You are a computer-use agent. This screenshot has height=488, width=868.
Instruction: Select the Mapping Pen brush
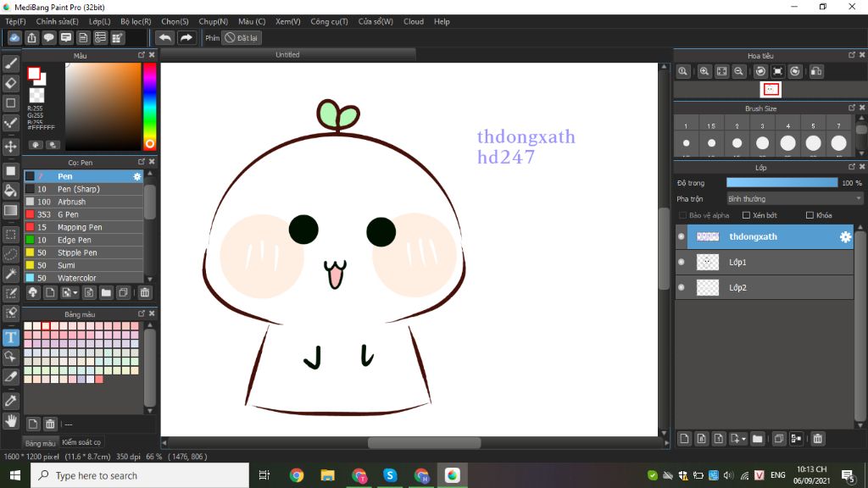[x=84, y=227]
